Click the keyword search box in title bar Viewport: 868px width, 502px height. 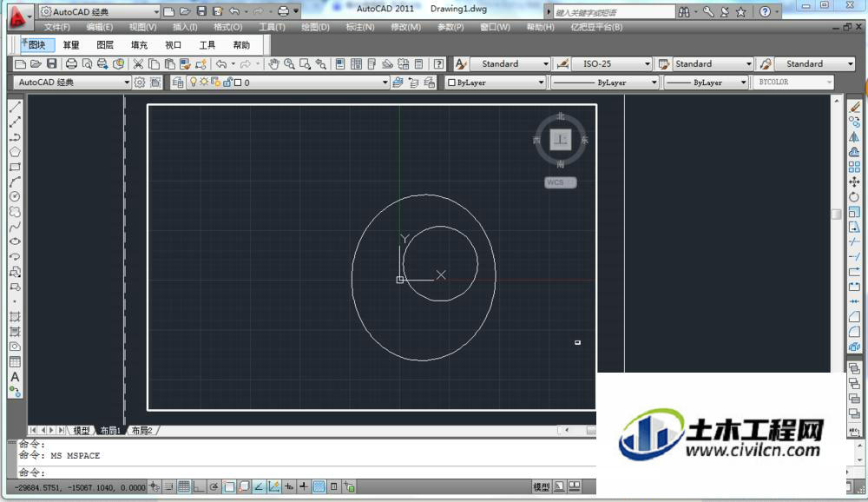tap(614, 12)
